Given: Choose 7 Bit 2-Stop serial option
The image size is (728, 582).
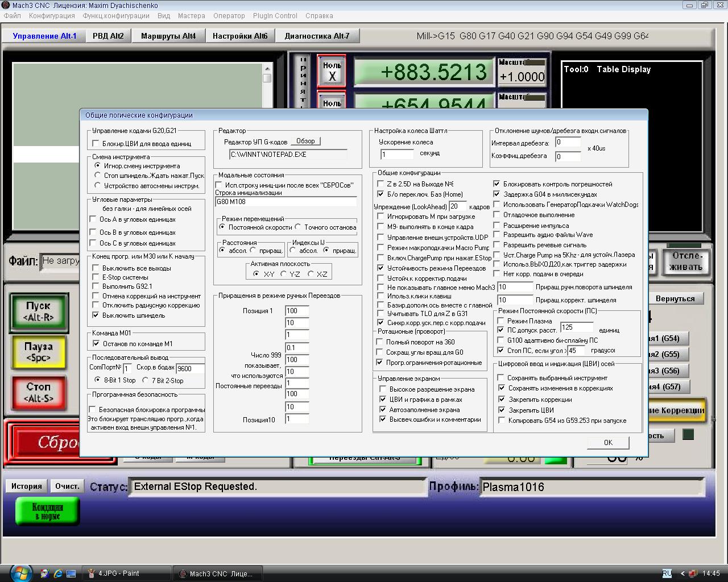Looking at the screenshot, I should (x=146, y=381).
